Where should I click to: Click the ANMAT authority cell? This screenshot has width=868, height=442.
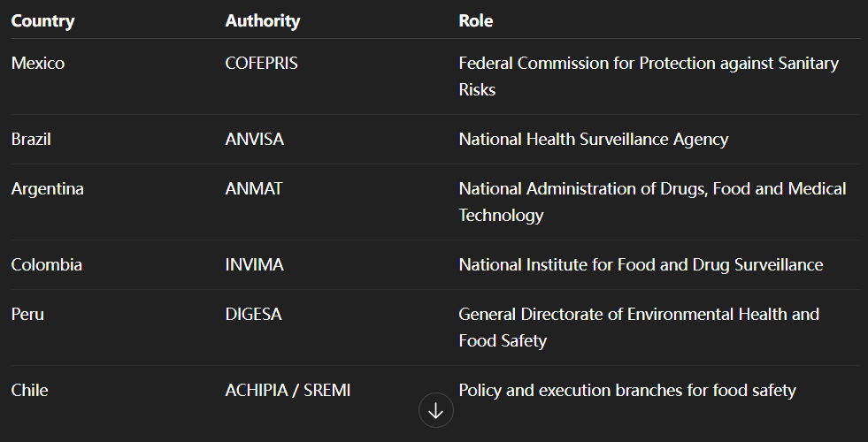click(x=254, y=189)
